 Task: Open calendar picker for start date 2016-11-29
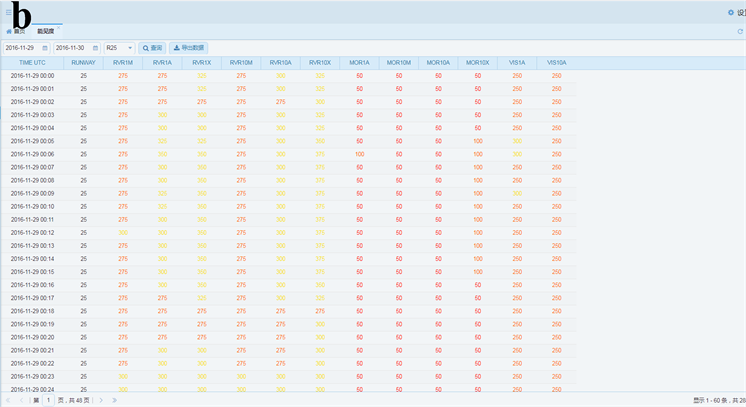click(44, 47)
